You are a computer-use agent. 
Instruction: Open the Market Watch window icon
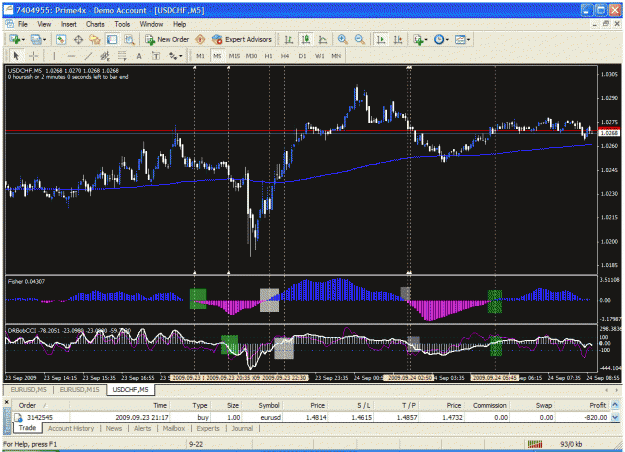(61, 39)
